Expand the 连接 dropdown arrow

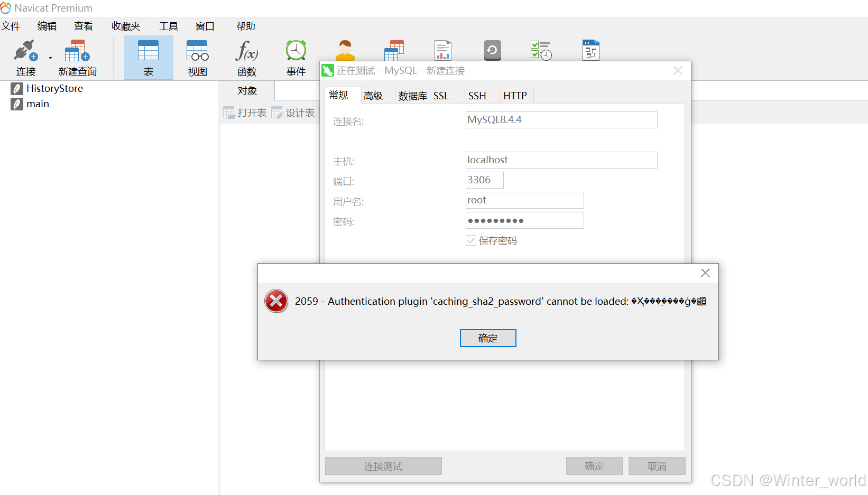50,58
